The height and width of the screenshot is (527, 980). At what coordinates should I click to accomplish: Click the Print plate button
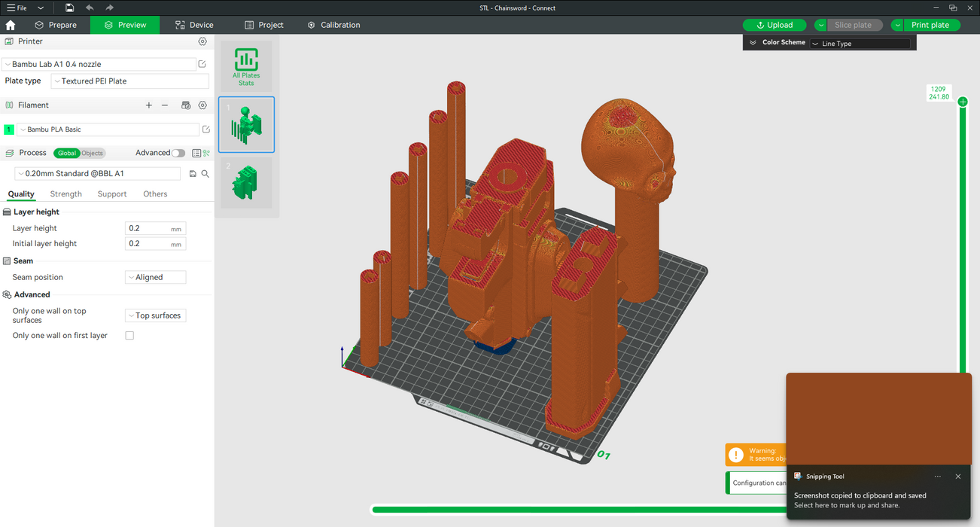pyautogui.click(x=930, y=25)
